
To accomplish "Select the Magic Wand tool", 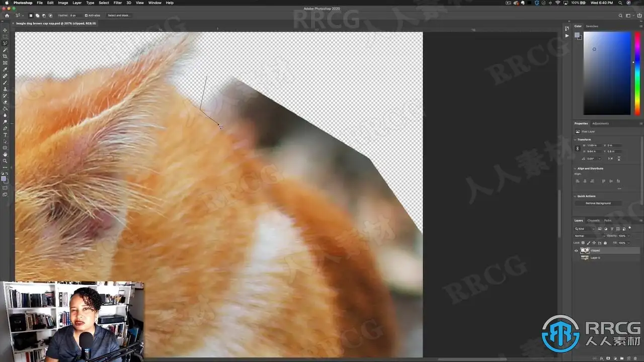I will click(x=5, y=50).
